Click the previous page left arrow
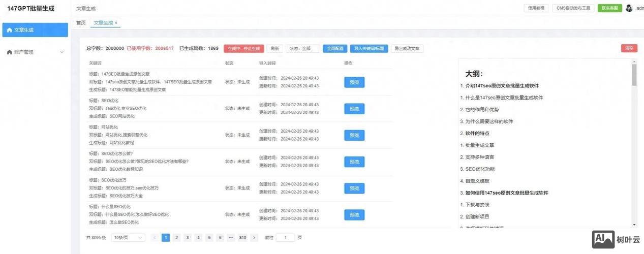This screenshot has width=644, height=254. point(155,238)
